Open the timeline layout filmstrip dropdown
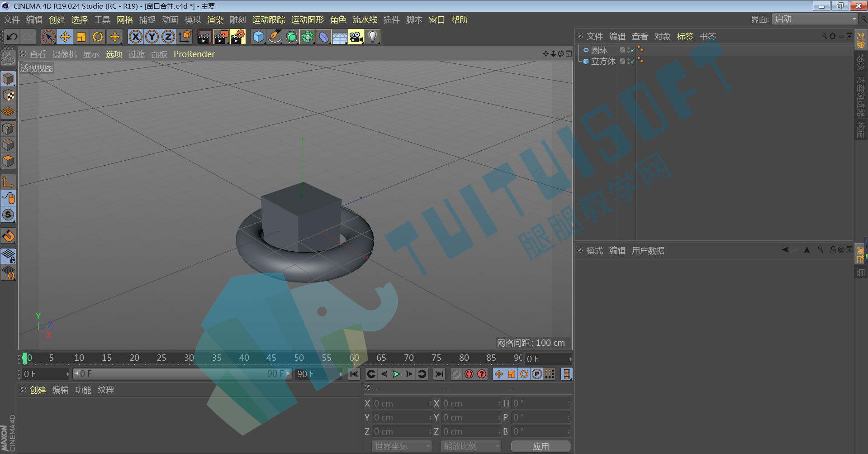The width and height of the screenshot is (868, 454). pos(566,374)
